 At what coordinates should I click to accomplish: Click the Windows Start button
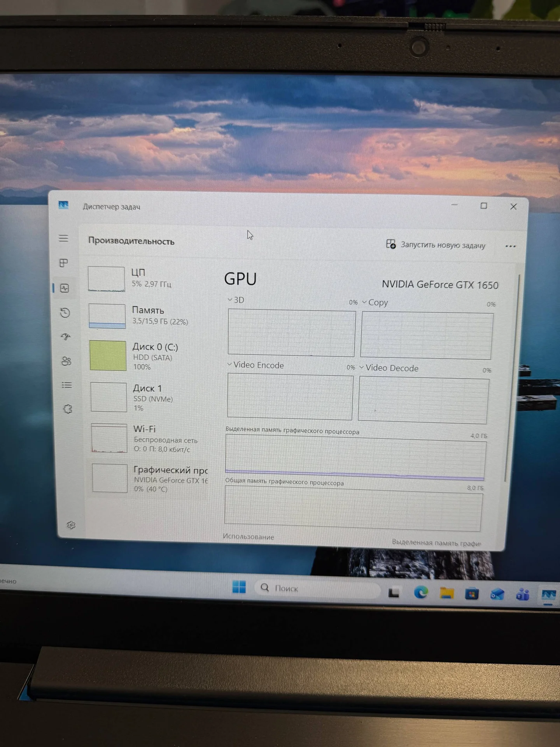tap(239, 586)
